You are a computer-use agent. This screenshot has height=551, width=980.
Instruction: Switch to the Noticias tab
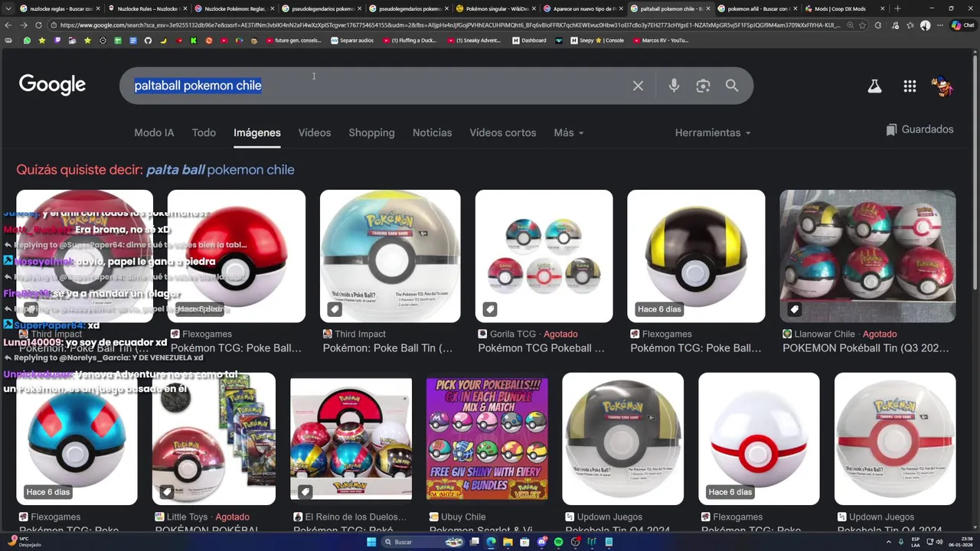click(x=432, y=132)
